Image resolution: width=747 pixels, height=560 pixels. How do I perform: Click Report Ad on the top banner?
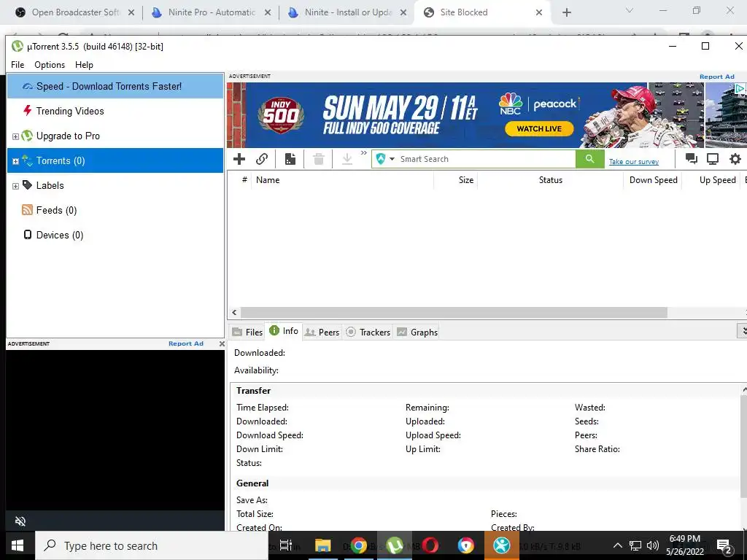(x=716, y=77)
